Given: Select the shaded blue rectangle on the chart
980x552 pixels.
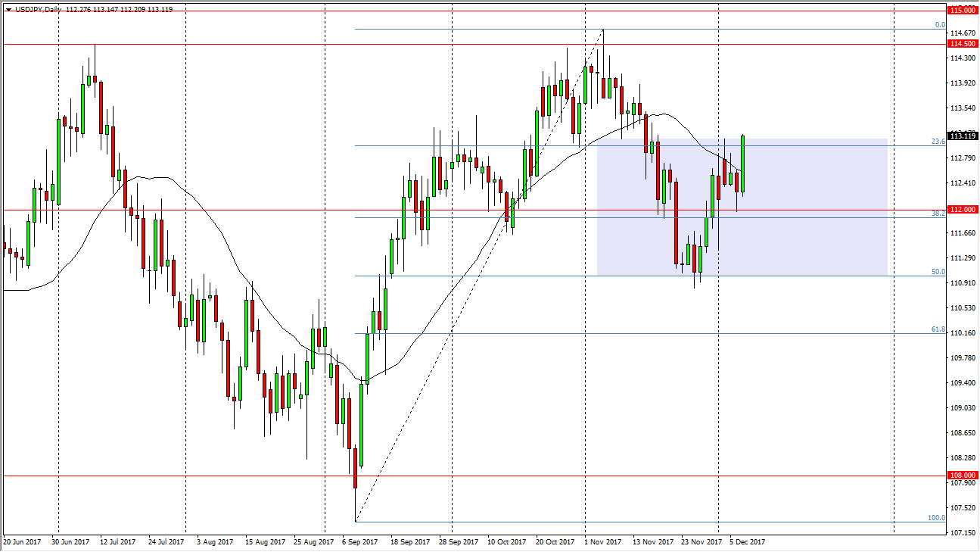Looking at the screenshot, I should pos(742,207).
